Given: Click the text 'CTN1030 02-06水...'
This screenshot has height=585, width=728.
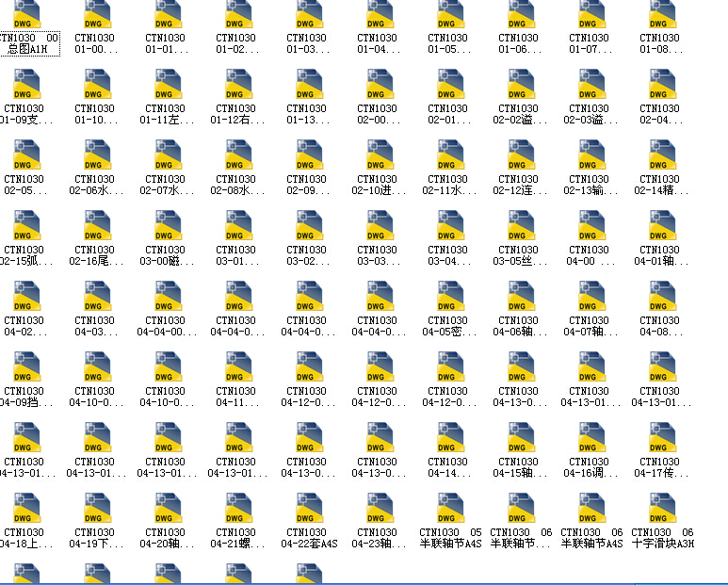Looking at the screenshot, I should pos(96,185).
